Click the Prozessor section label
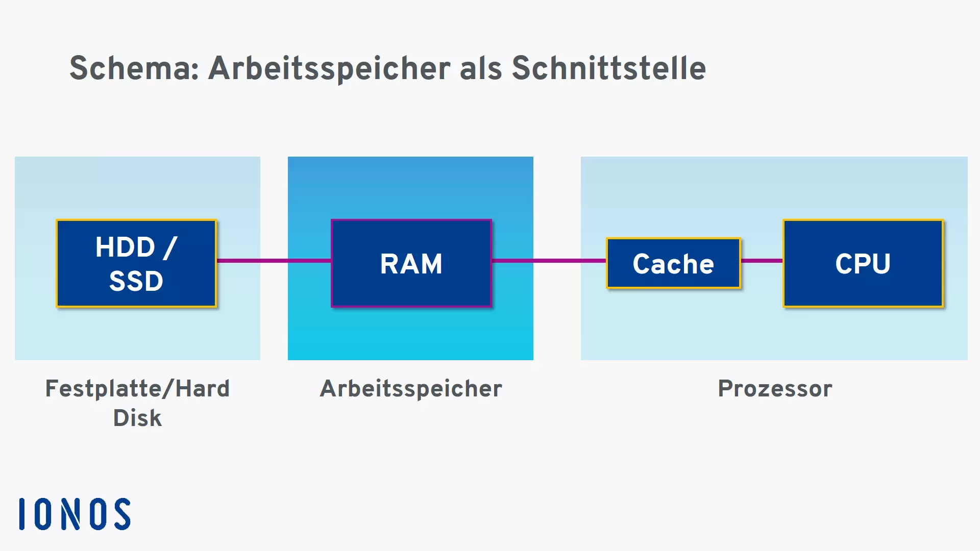980x551 pixels. click(x=774, y=389)
